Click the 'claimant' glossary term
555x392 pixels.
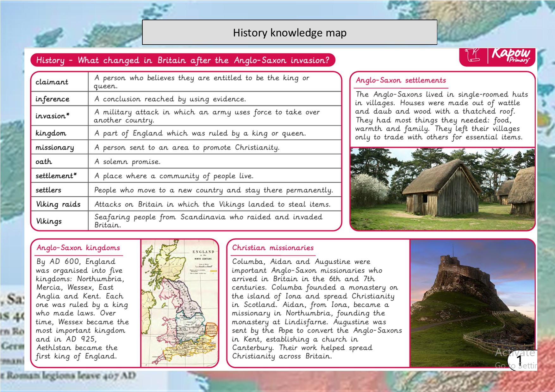point(52,82)
